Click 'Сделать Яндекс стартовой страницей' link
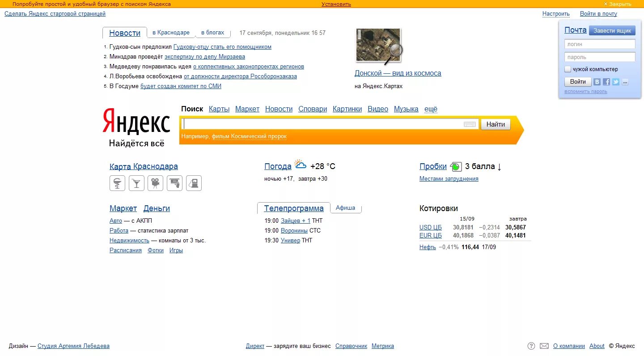This screenshot has width=644, height=356. (x=55, y=14)
